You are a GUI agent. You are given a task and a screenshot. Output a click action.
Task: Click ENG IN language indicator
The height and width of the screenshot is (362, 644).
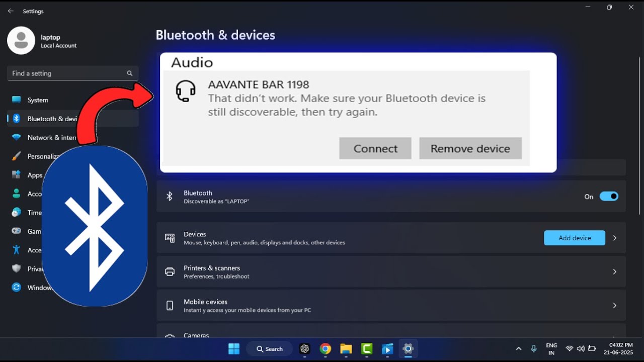[551, 348]
